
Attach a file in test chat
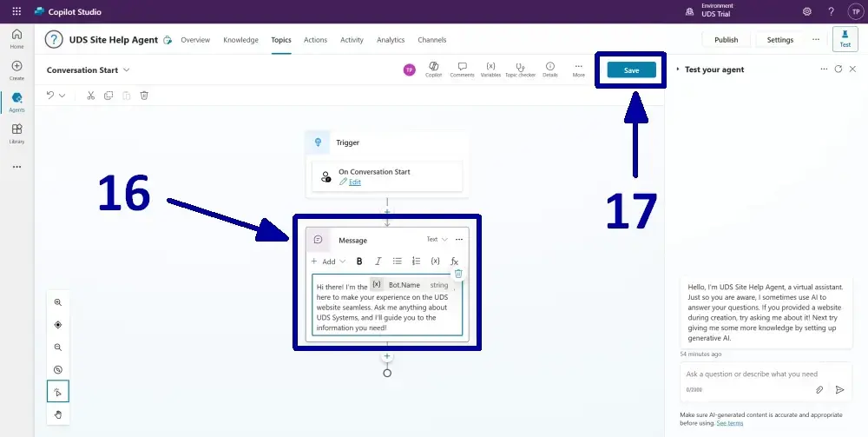tap(819, 390)
